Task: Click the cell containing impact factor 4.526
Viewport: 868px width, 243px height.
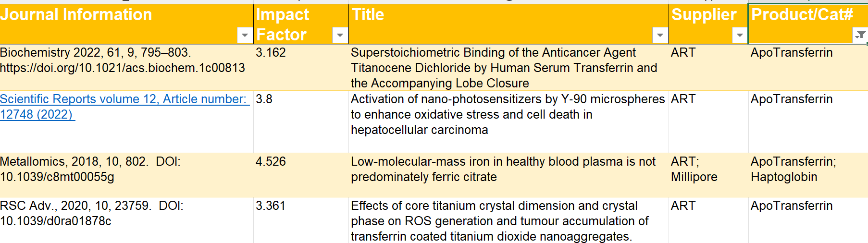Action: pyautogui.click(x=300, y=175)
